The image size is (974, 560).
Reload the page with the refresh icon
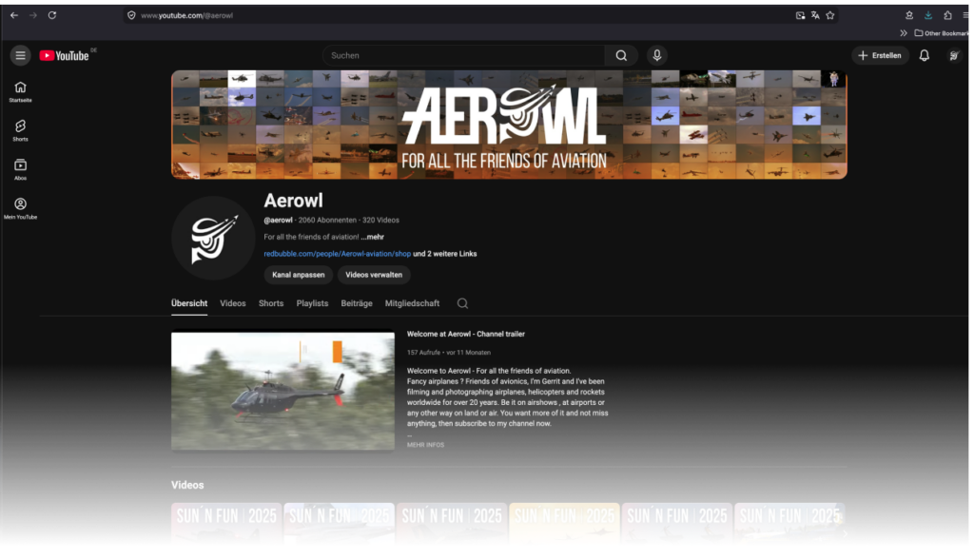(52, 15)
